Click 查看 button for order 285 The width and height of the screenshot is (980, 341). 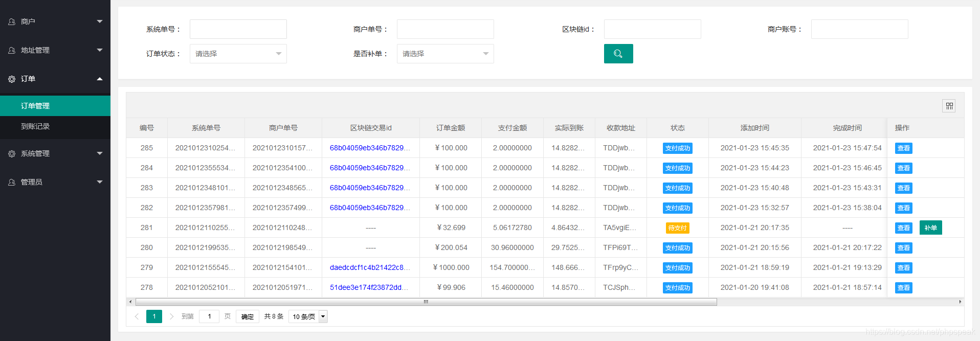(x=904, y=148)
